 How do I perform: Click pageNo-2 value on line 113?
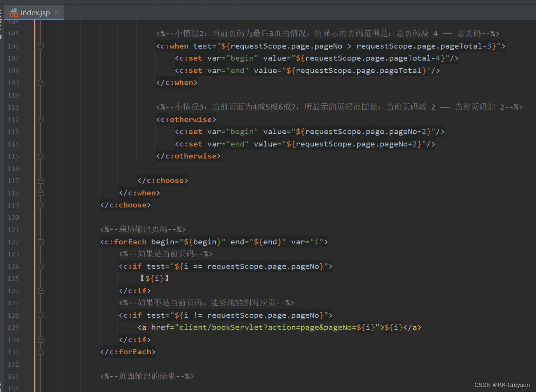click(363, 132)
